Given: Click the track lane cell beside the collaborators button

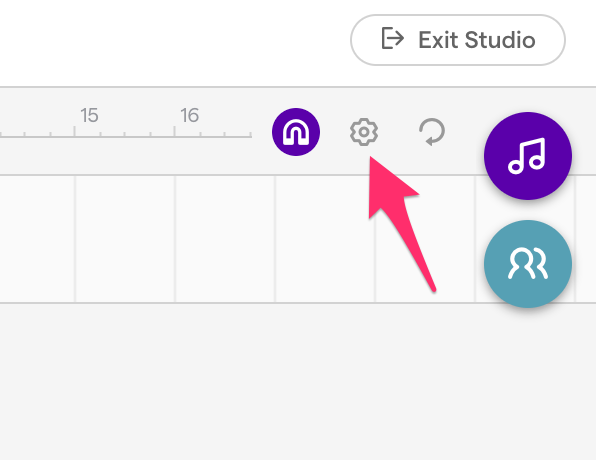Looking at the screenshot, I should (x=425, y=239).
